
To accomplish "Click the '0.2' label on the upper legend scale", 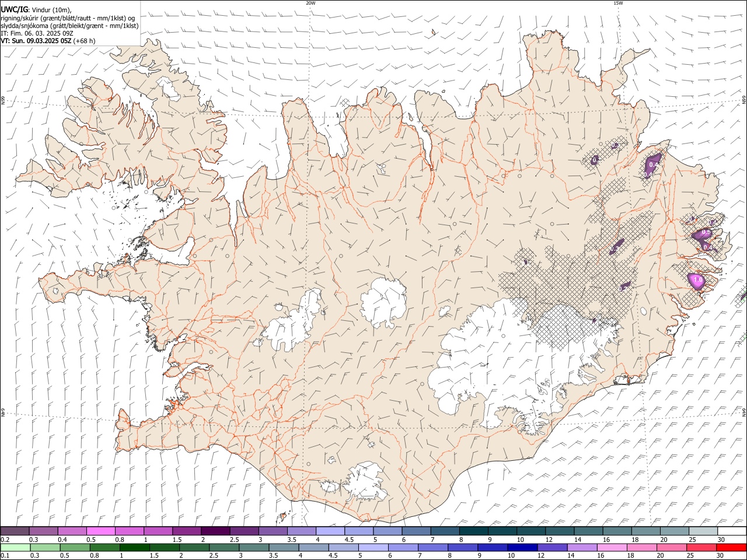I will click(5, 539).
